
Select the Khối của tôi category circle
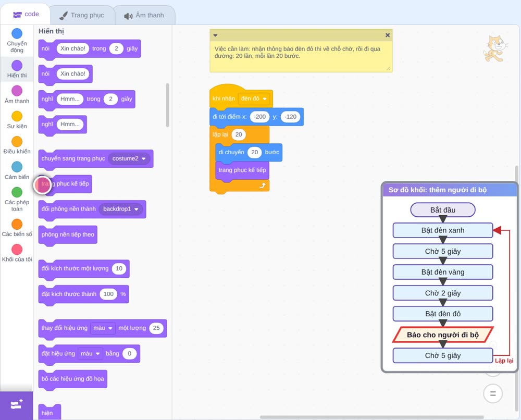click(17, 250)
